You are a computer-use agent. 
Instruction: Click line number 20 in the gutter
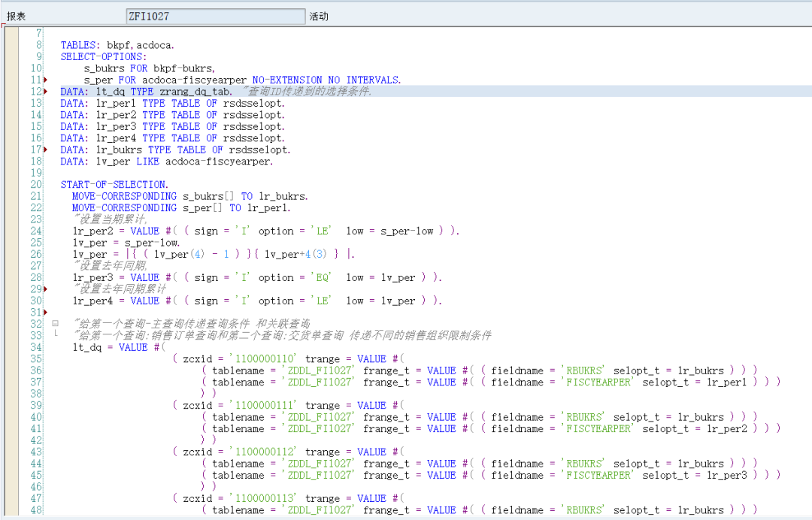36,185
